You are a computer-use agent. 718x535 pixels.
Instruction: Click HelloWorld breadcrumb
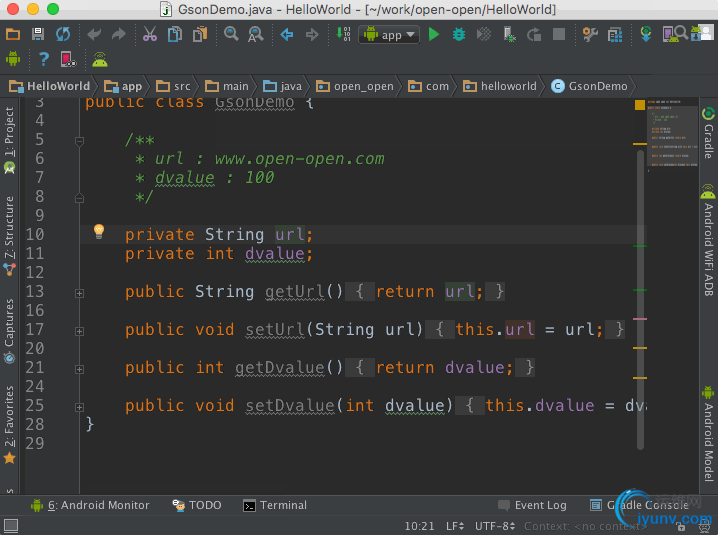click(x=49, y=86)
